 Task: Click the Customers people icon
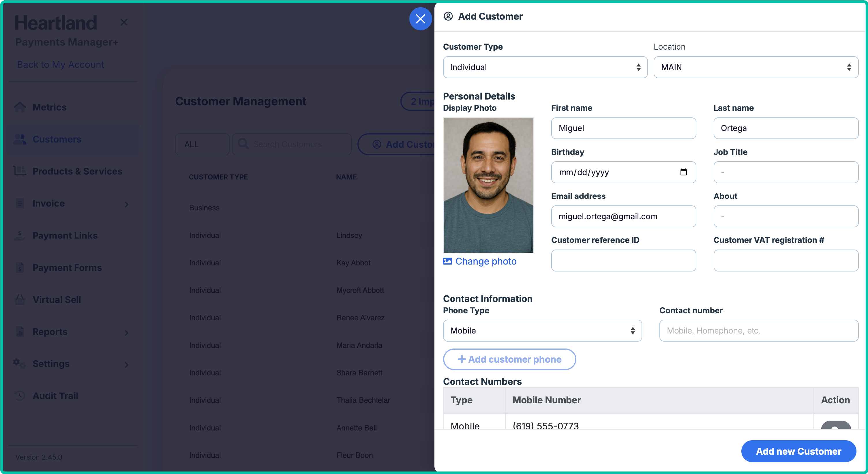tap(20, 139)
